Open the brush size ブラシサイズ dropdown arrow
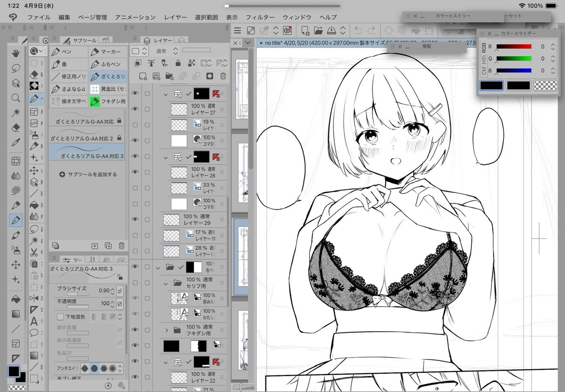565x392 pixels. 120,290
